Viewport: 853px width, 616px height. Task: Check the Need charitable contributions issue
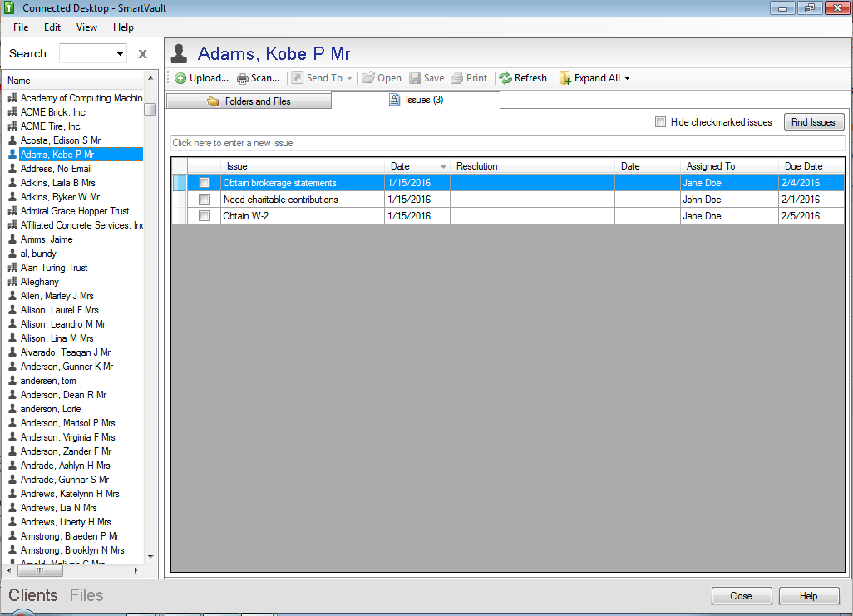204,200
